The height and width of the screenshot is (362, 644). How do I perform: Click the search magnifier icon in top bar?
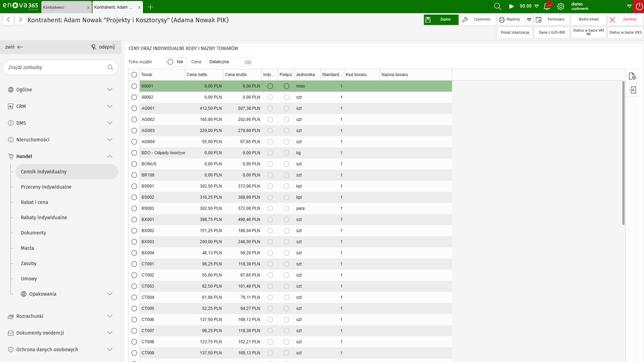[x=497, y=6]
